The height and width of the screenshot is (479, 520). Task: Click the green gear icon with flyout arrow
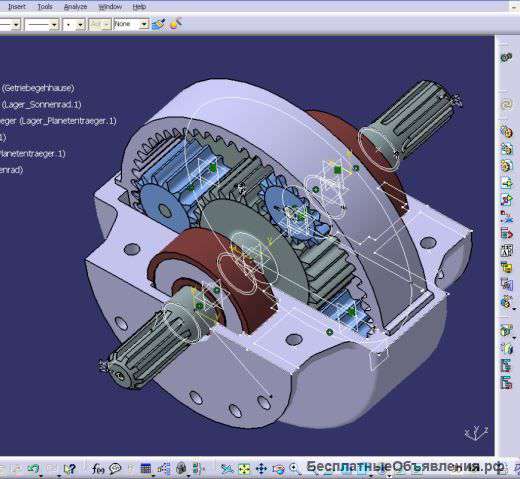tap(506, 330)
